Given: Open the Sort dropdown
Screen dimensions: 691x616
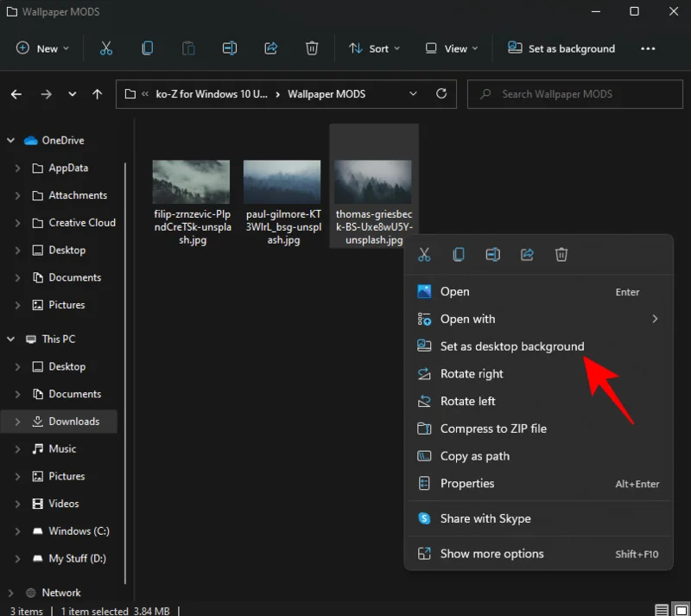Looking at the screenshot, I should [x=374, y=48].
